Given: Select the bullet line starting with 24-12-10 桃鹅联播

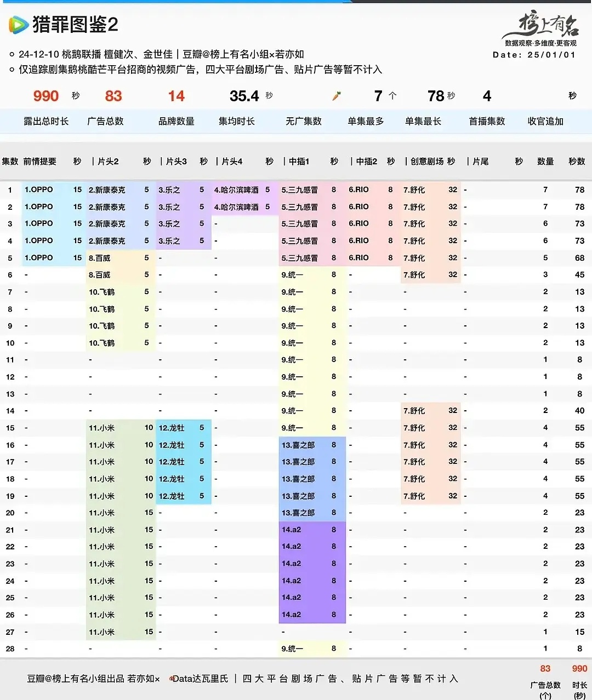Looking at the screenshot, I should coord(161,54).
